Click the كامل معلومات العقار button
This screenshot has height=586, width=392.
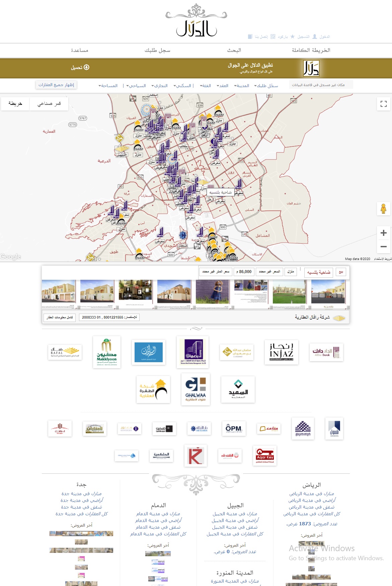click(x=60, y=317)
